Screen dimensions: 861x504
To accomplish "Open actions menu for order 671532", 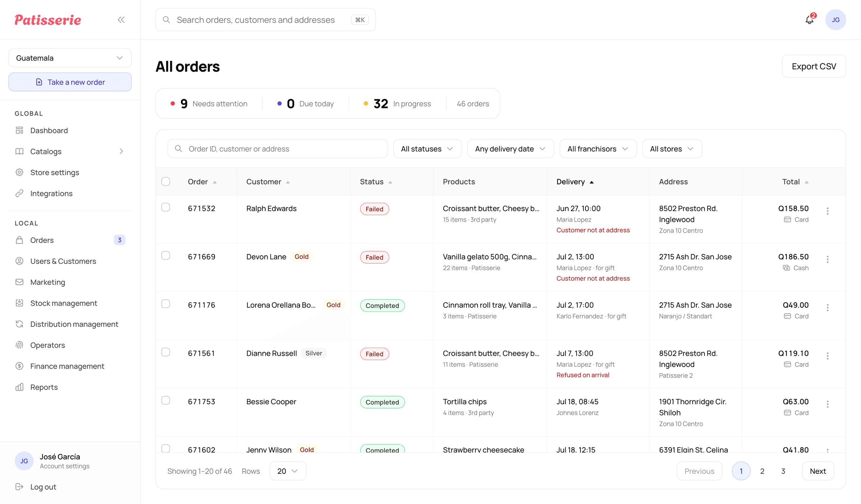I will (x=828, y=211).
